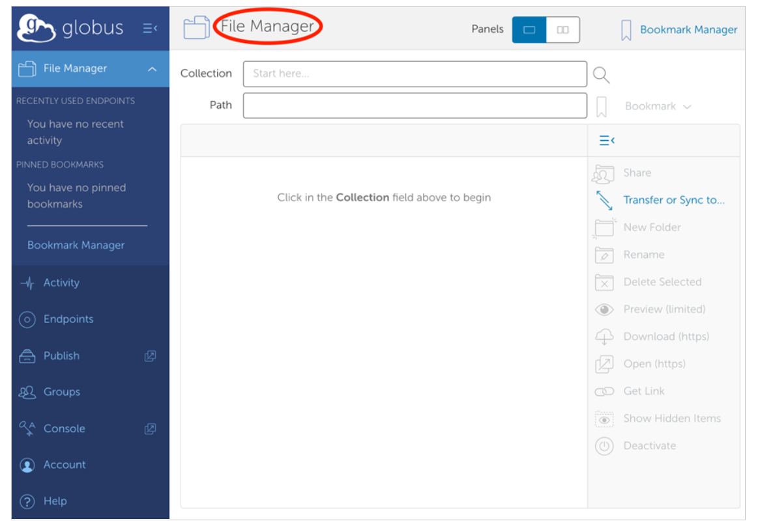Click the Console tools icon
The image size is (758, 532).
point(27,428)
